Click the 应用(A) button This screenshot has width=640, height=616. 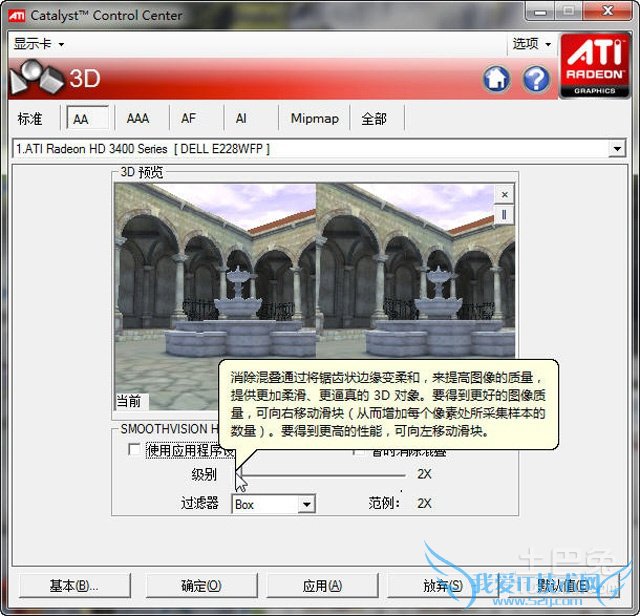click(x=322, y=586)
